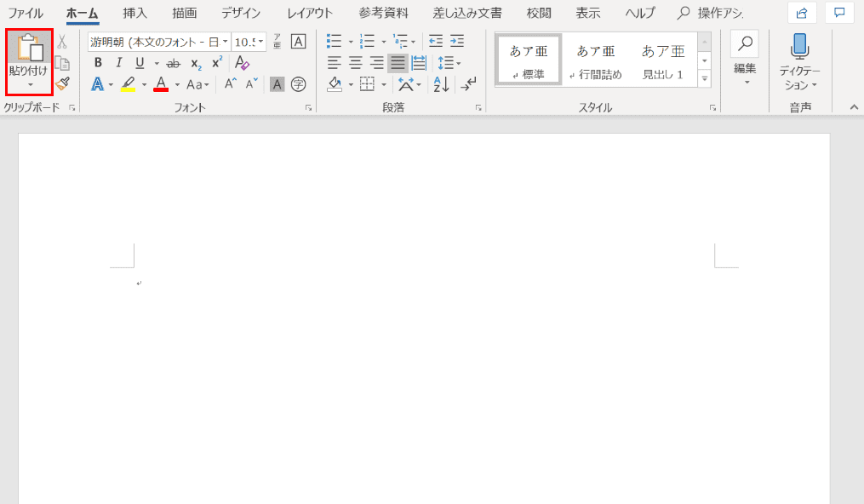864x504 pixels.
Task: Open the clipboard pane launcher
Action: pos(72,108)
